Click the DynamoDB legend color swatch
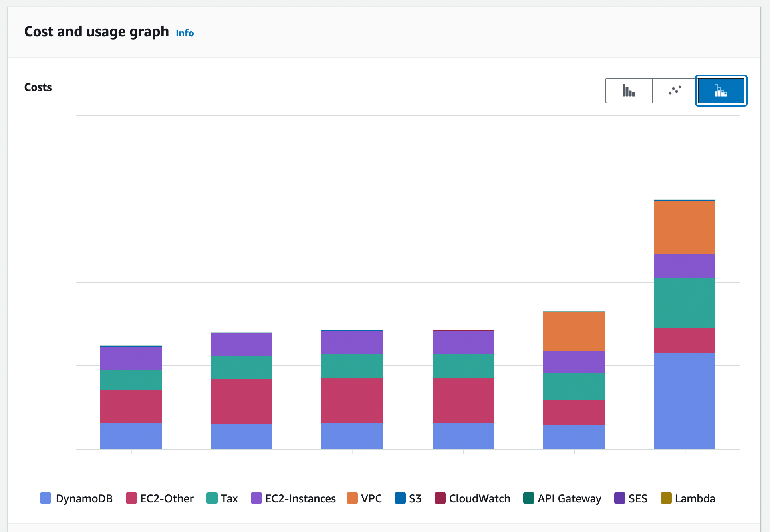This screenshot has width=770, height=532. [46, 498]
